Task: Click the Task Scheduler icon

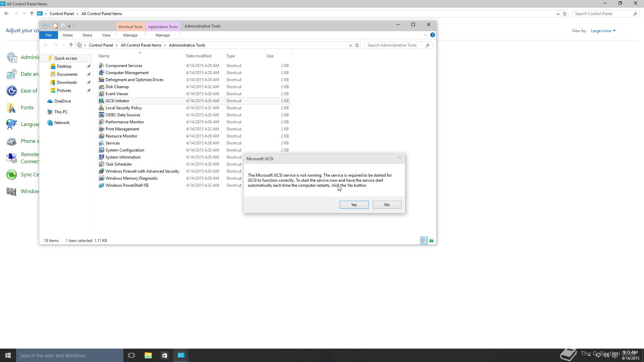Action: [101, 164]
